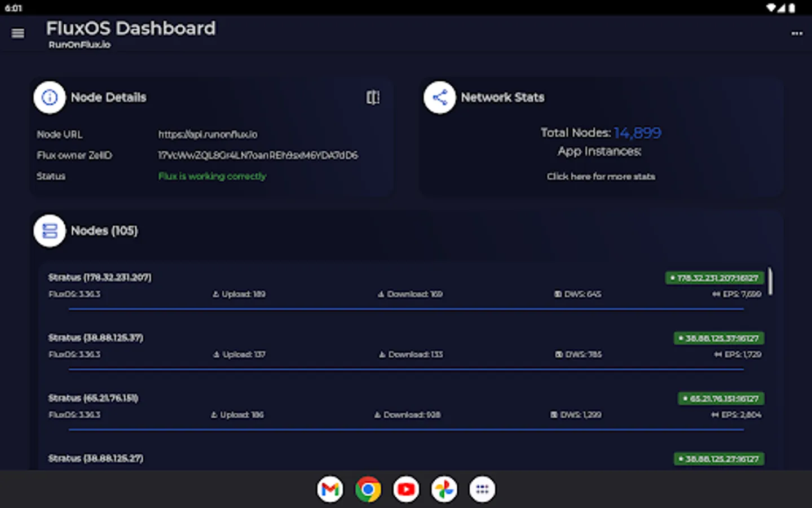Click Upload: 186 value
The width and height of the screenshot is (812, 508).
coord(237,415)
